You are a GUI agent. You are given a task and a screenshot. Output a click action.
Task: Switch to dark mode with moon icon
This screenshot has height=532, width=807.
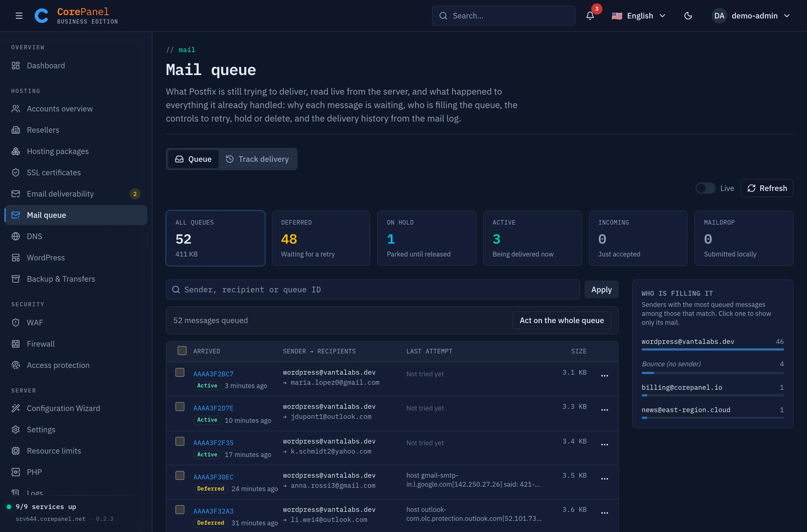click(x=688, y=16)
